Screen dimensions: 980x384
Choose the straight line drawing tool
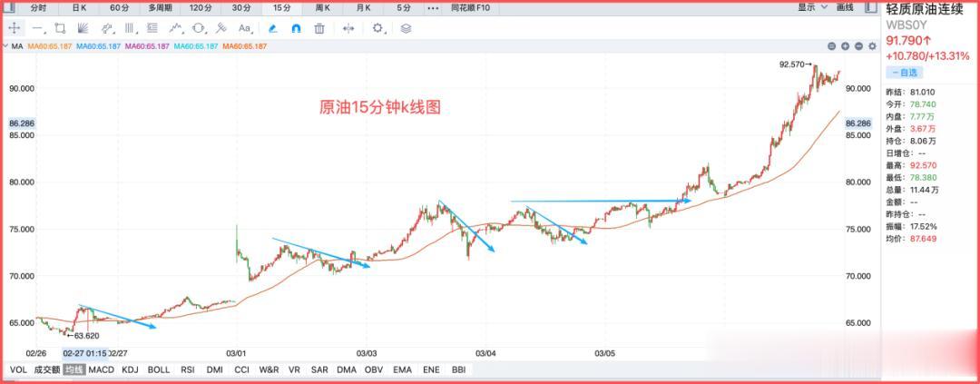click(x=37, y=28)
